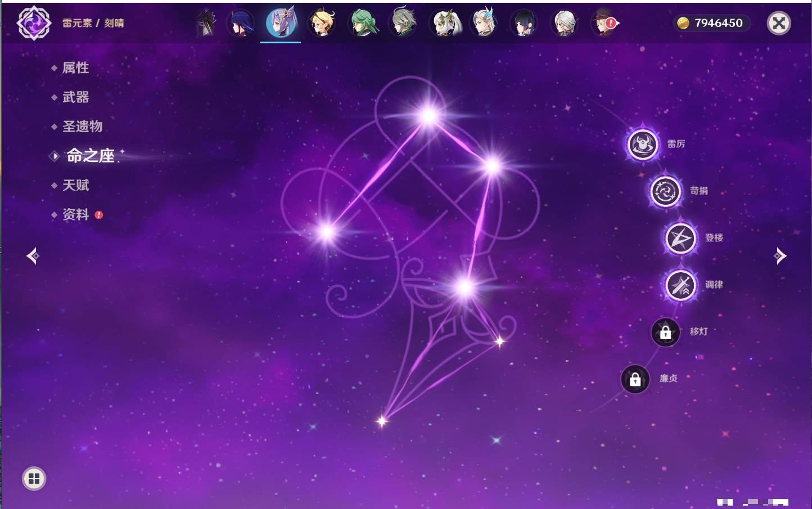View the 苛捐 constellation node
Viewport: 812px width, 509px height.
(x=665, y=191)
